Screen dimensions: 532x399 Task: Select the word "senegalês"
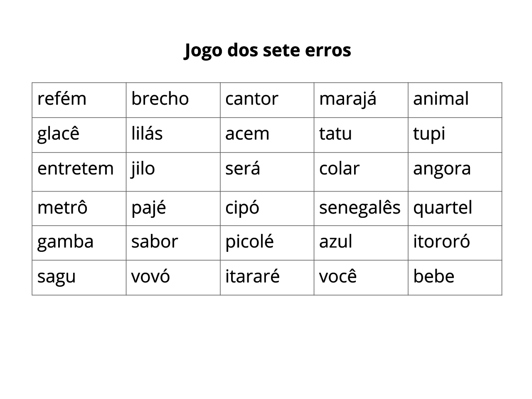360,207
